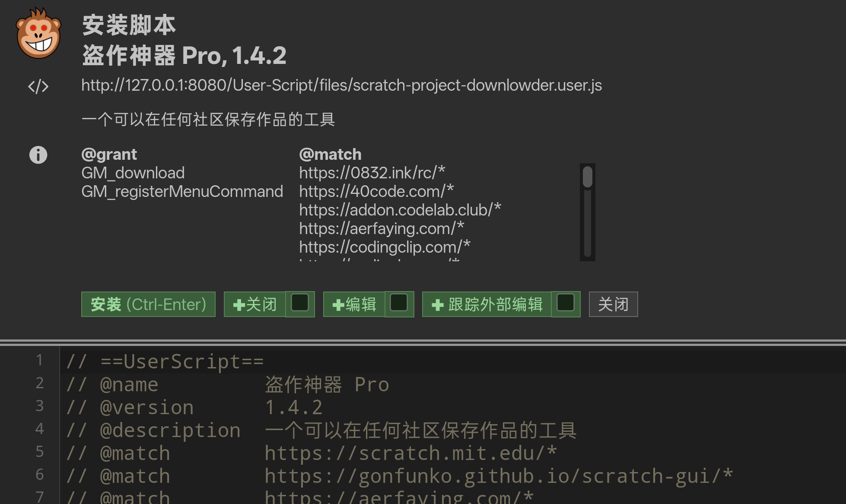Click the plus icon on +编辑 button
This screenshot has width=846, height=504.
pyautogui.click(x=338, y=305)
